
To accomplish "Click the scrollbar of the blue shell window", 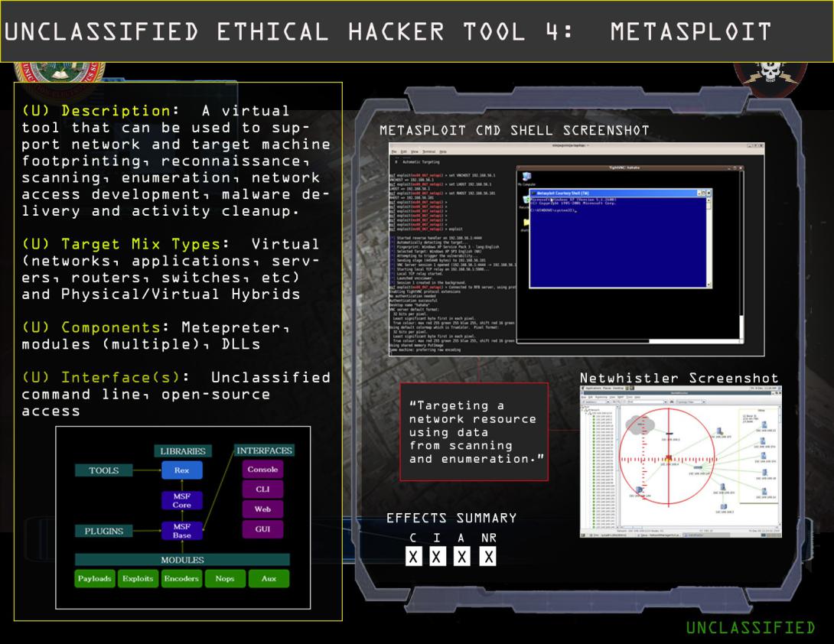I will click(x=709, y=242).
